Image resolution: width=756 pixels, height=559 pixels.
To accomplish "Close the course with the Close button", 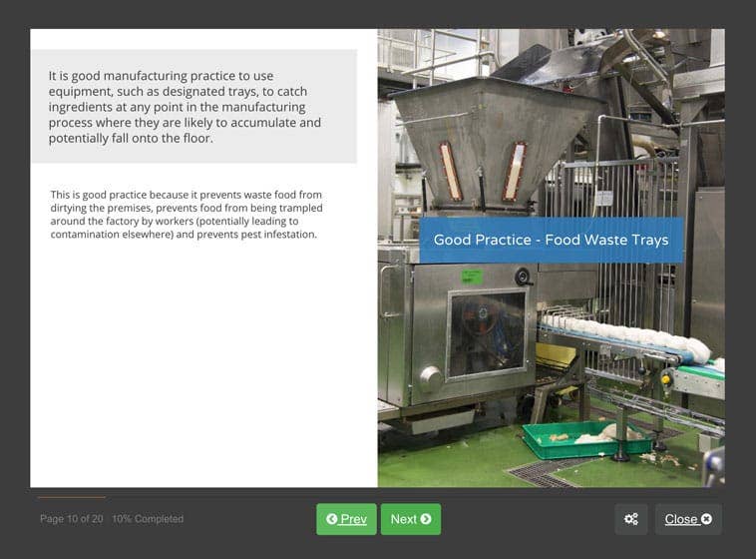I will (687, 519).
